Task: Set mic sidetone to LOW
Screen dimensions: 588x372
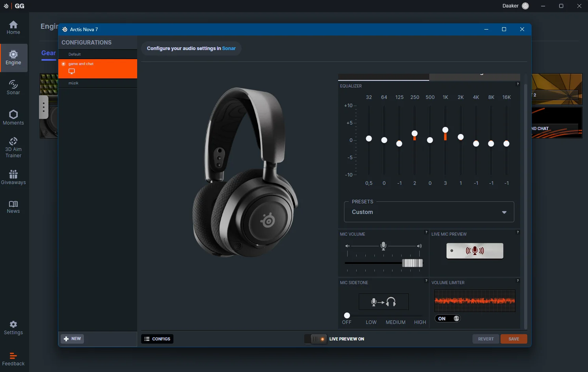Action: (371, 322)
